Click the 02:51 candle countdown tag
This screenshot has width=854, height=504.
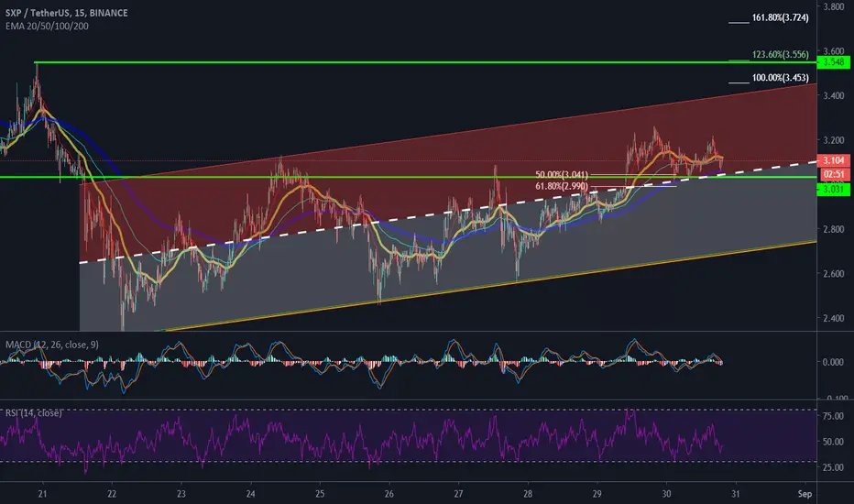[x=834, y=174]
